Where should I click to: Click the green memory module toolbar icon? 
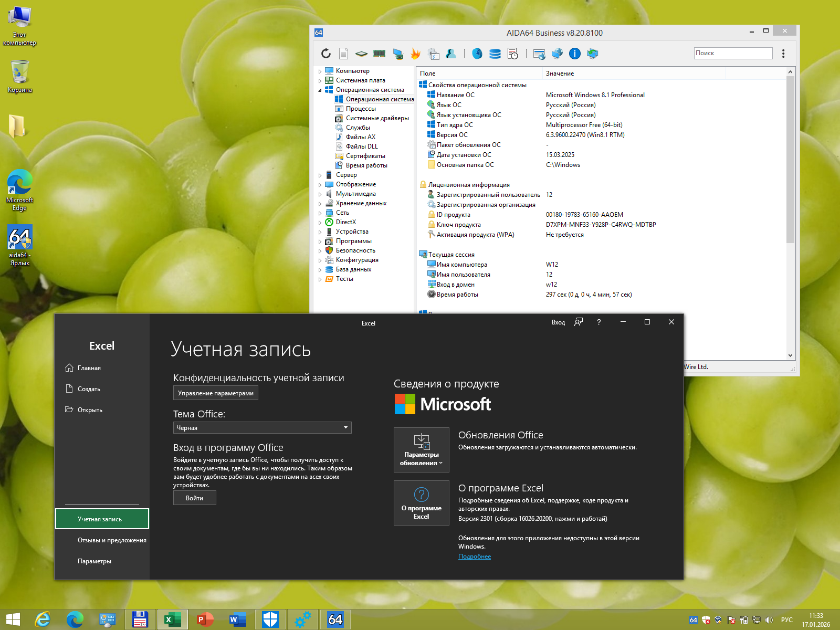tap(379, 54)
